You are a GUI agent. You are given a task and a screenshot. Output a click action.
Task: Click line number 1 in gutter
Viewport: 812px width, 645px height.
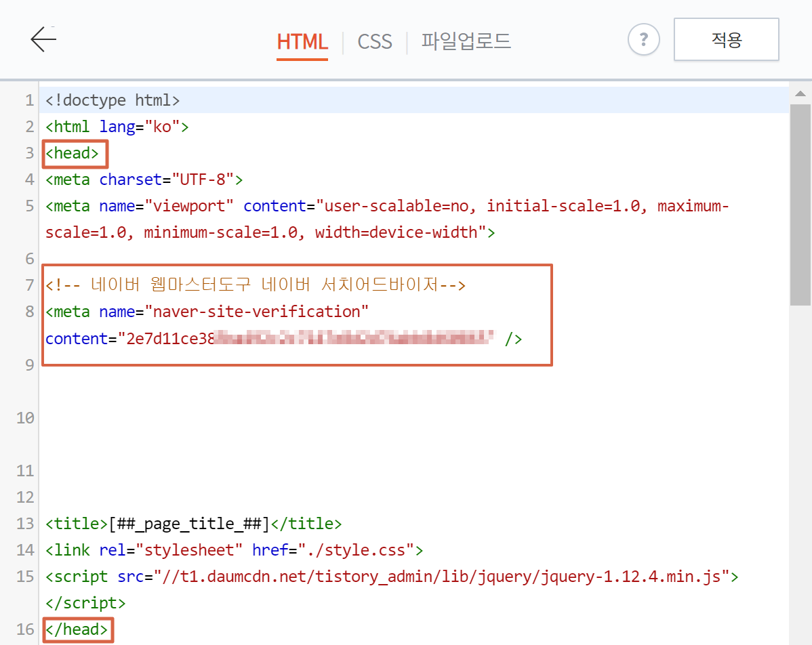(30, 100)
